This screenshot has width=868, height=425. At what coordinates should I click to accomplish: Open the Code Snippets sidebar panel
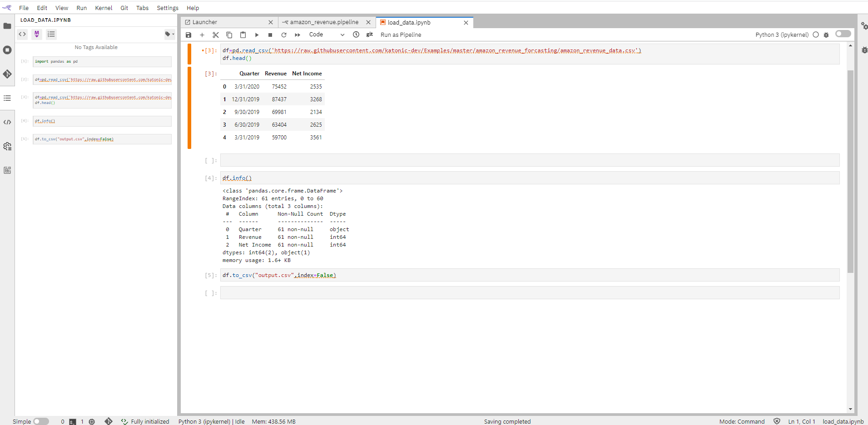(x=7, y=122)
